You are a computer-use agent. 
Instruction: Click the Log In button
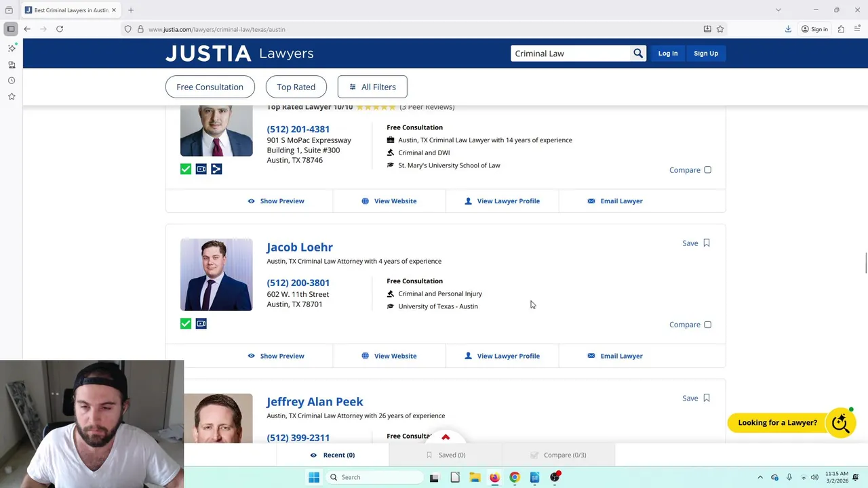coord(668,54)
